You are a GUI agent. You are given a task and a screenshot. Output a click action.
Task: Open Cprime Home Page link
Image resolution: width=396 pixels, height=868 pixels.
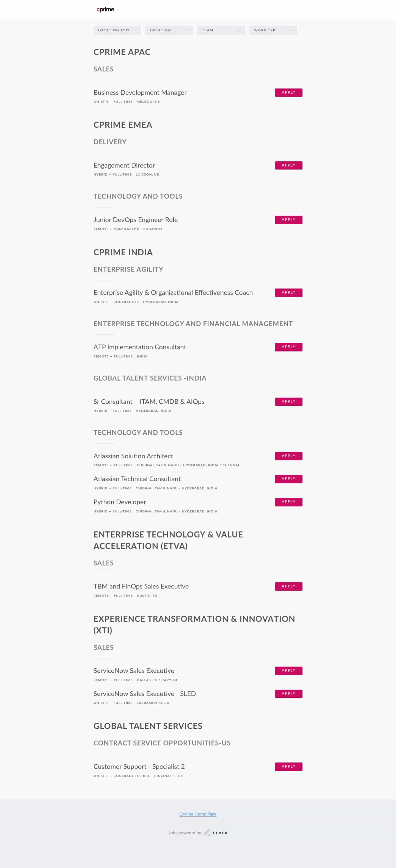tap(198, 814)
